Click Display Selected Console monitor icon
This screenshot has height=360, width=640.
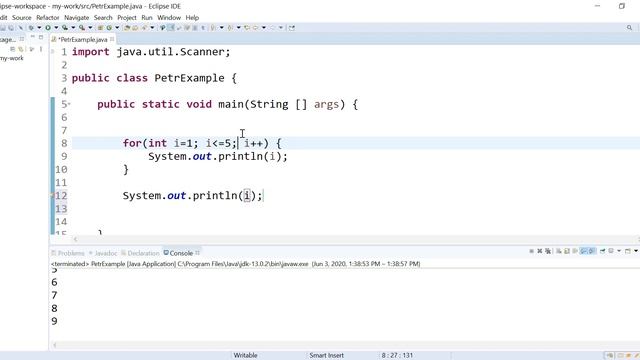click(611, 251)
